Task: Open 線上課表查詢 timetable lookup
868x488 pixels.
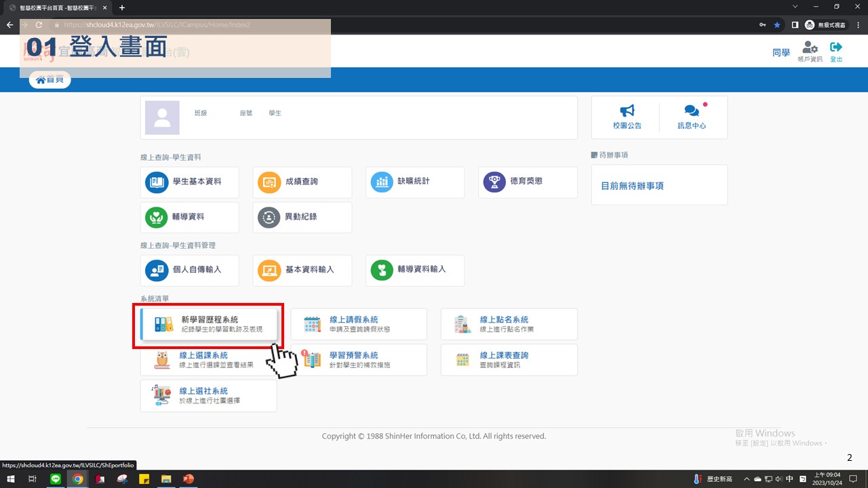Action: [509, 360]
